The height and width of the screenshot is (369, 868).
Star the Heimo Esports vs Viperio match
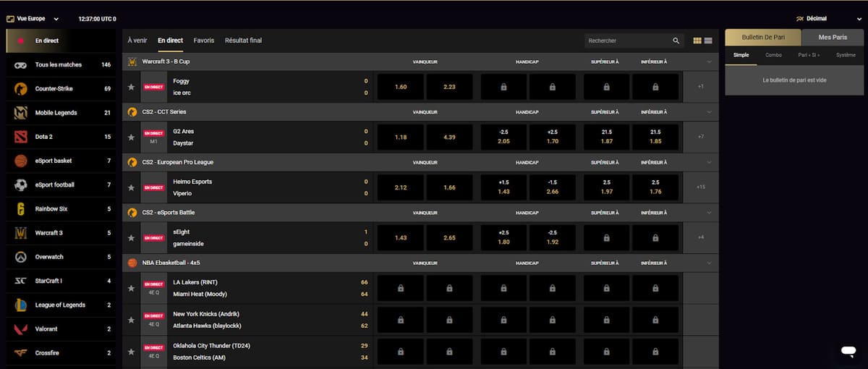[x=131, y=187]
